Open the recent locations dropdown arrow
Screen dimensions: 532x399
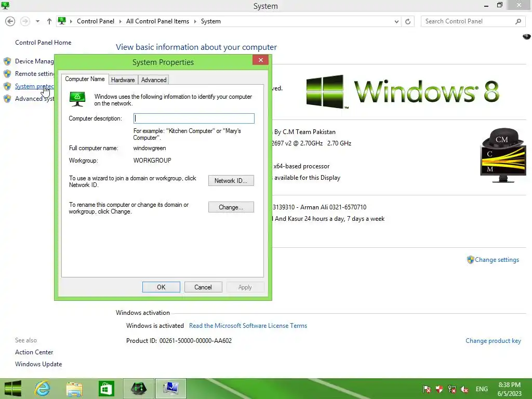(x=37, y=21)
